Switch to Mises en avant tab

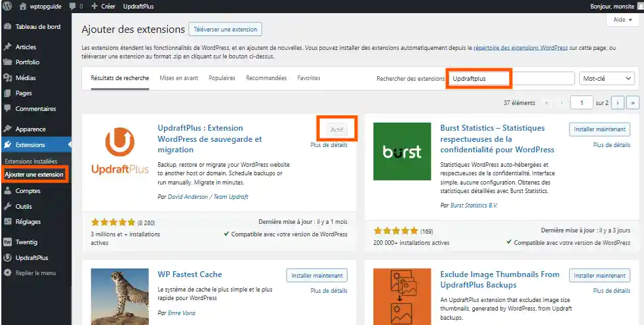click(x=178, y=78)
